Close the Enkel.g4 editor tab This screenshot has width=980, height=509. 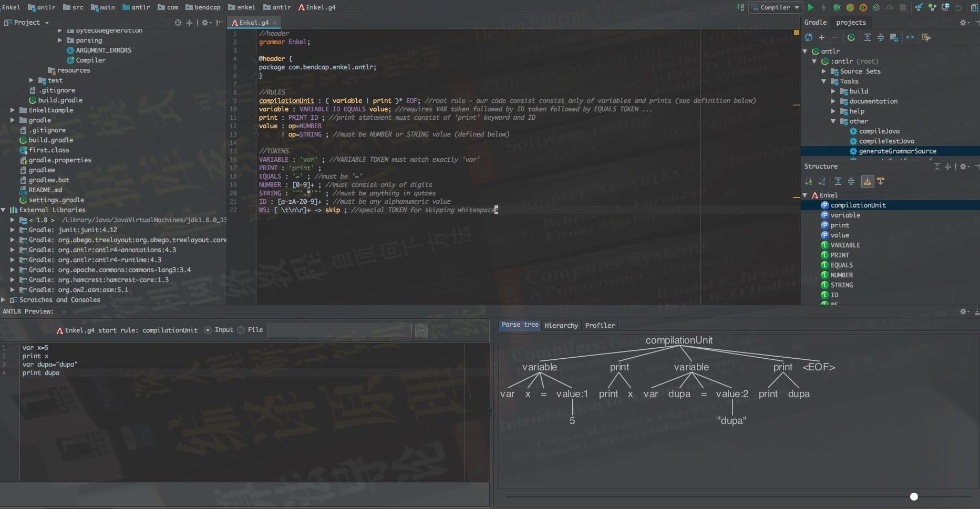[274, 23]
